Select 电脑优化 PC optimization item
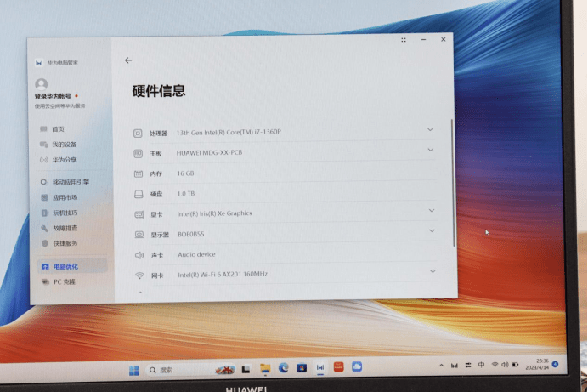This screenshot has height=392, width=588. (x=72, y=266)
